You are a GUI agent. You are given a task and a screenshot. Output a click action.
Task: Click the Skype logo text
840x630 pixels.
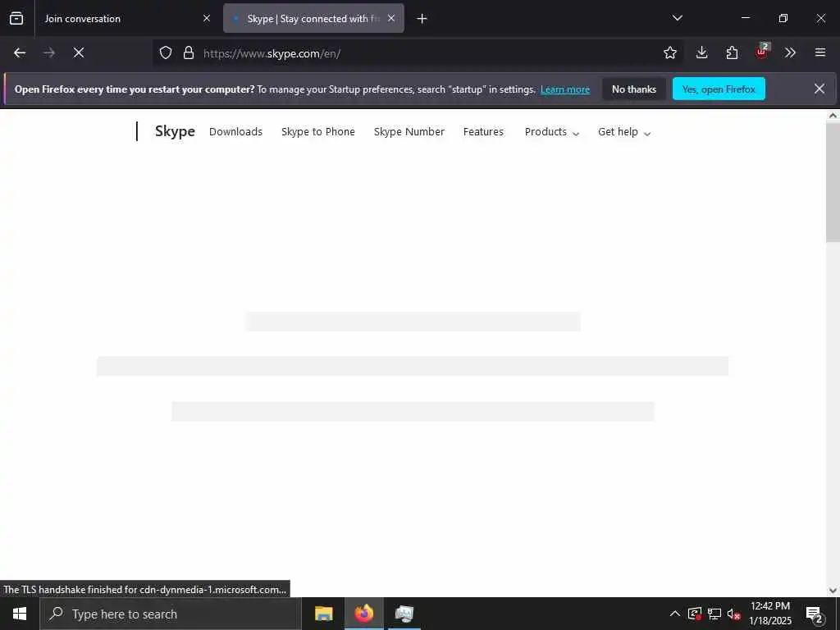click(x=176, y=131)
